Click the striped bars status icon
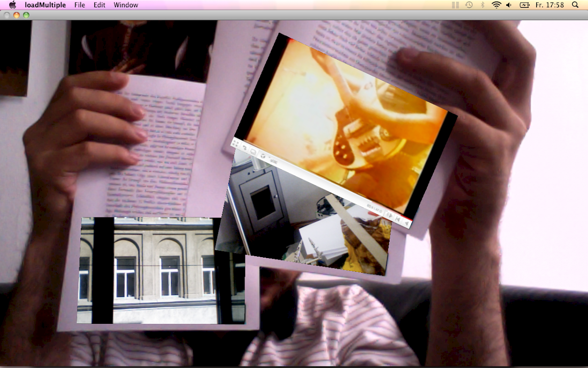This screenshot has width=588, height=368. (456, 5)
